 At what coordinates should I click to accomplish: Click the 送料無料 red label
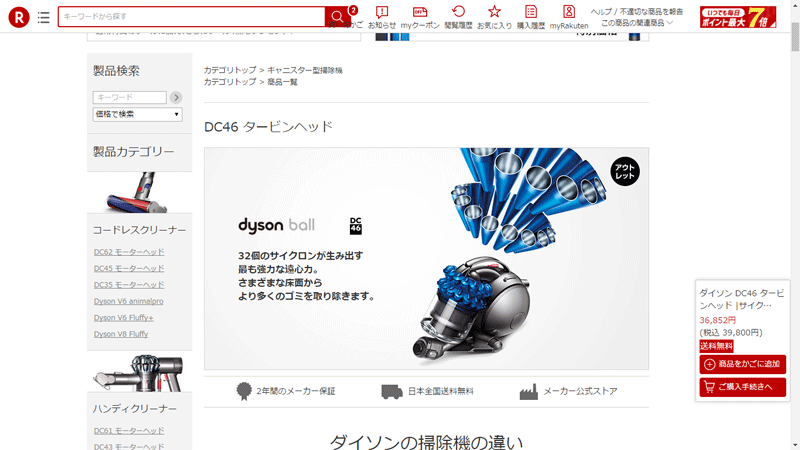[716, 346]
